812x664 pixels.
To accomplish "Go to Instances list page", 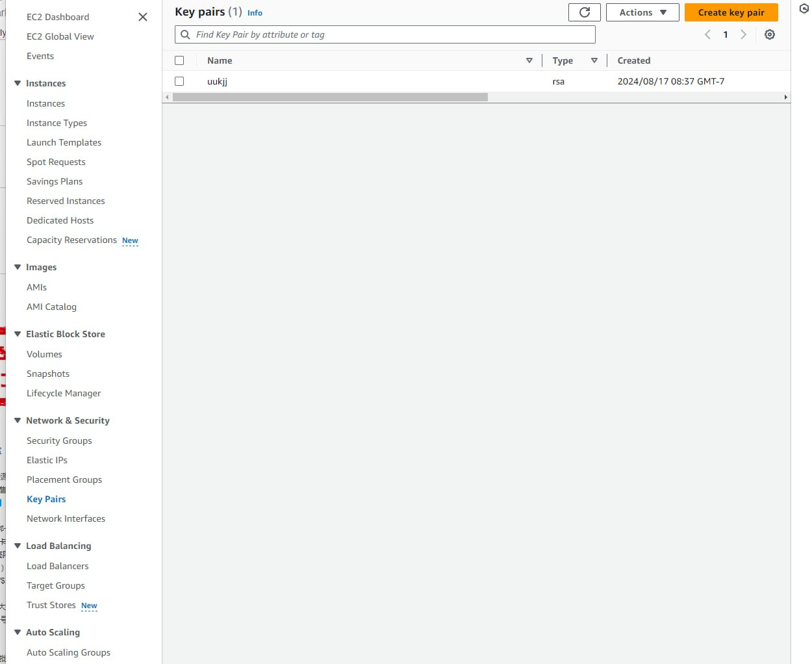I will (x=45, y=103).
